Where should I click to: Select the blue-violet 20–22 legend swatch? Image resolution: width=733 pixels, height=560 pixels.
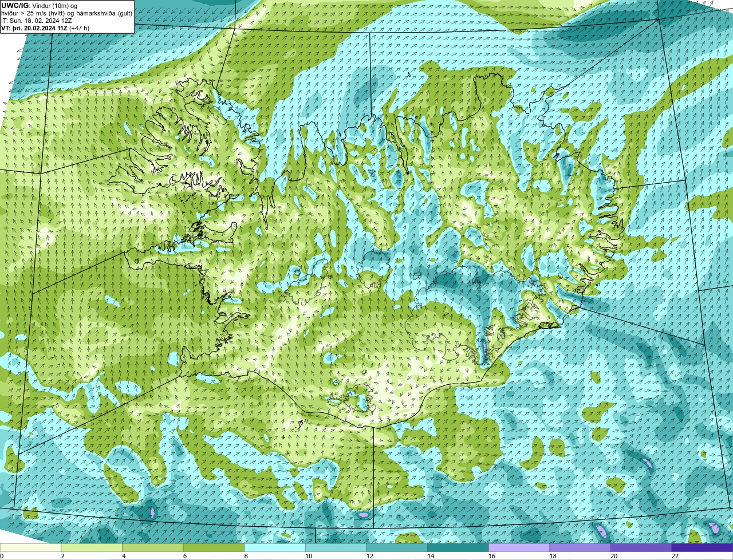point(641,548)
